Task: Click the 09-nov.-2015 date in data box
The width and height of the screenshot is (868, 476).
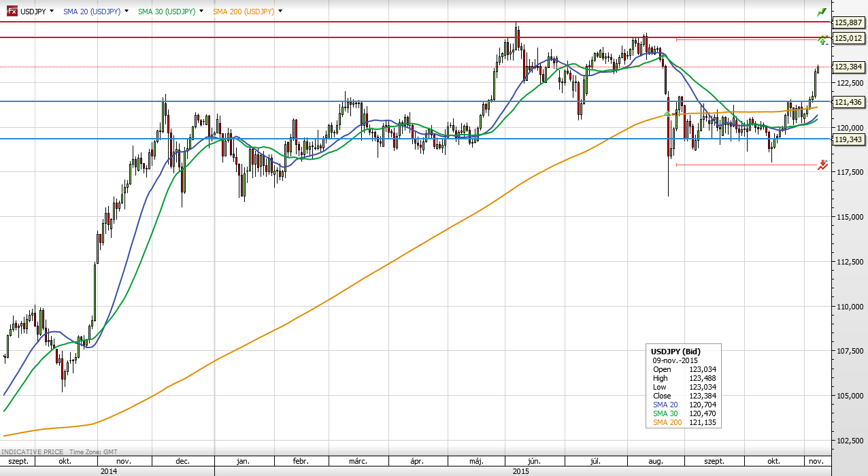Action: (x=675, y=360)
